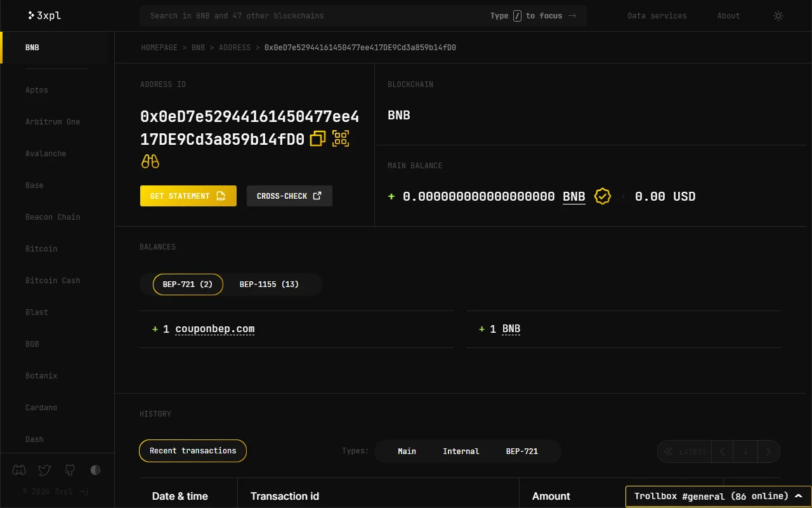
Task: Select Aptos in the blockchain sidebar
Action: coord(37,90)
